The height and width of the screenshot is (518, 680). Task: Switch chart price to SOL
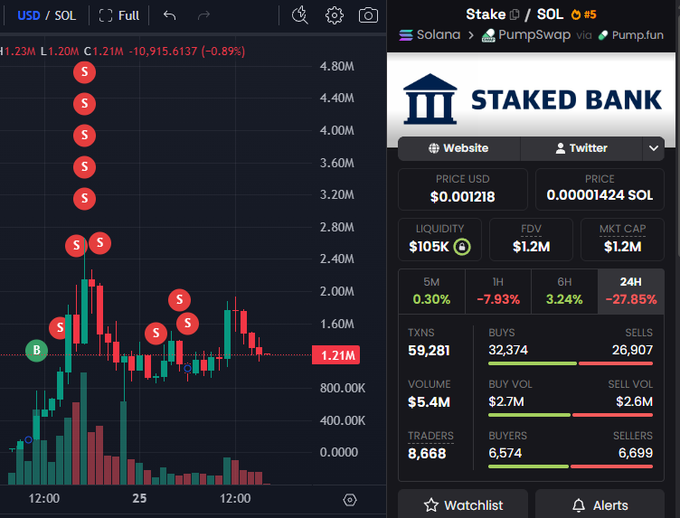coord(65,16)
